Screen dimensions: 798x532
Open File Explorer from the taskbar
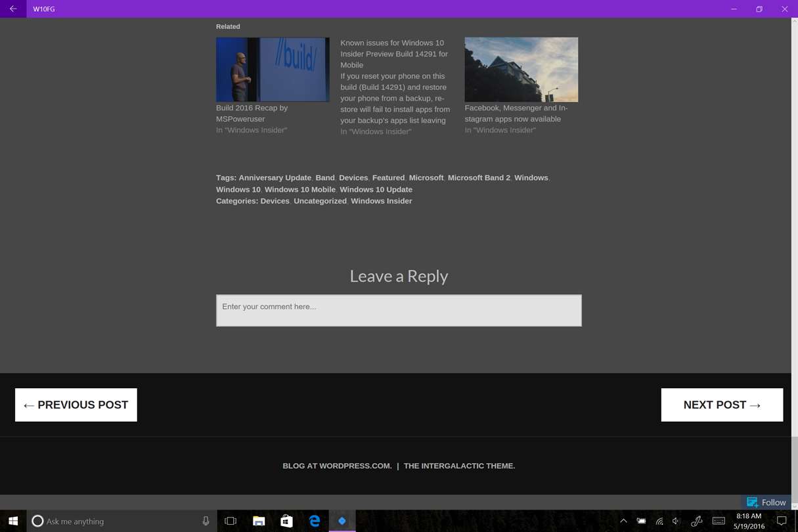259,521
